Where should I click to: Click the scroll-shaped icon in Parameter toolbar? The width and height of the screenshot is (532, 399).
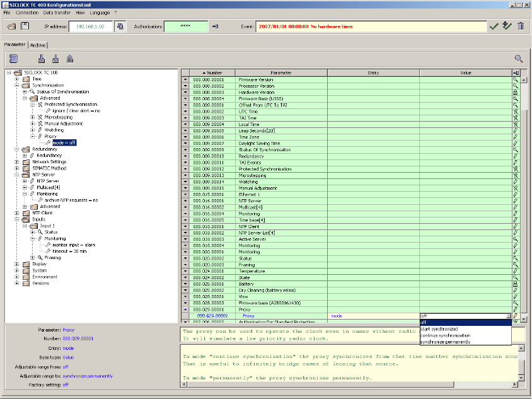[x=14, y=59]
